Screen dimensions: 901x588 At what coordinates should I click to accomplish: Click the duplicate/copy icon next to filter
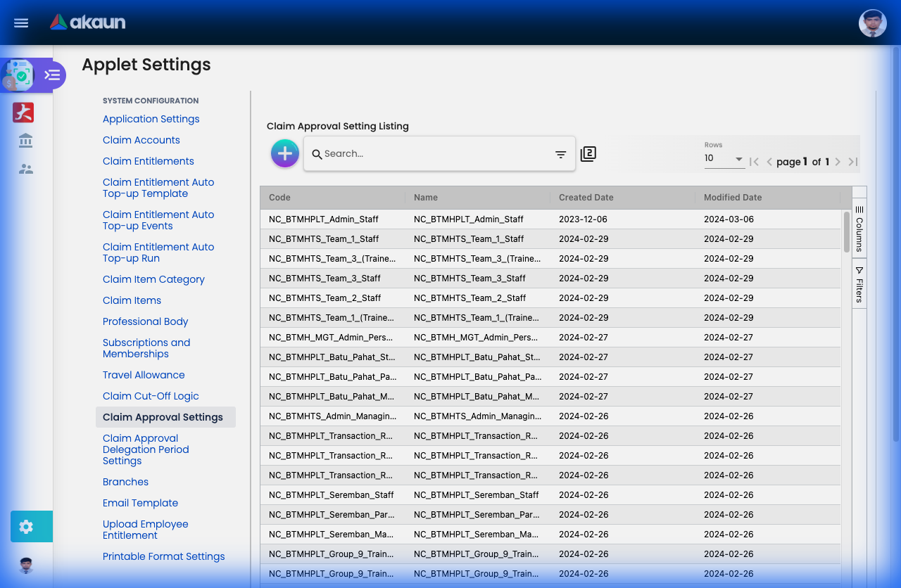(588, 153)
